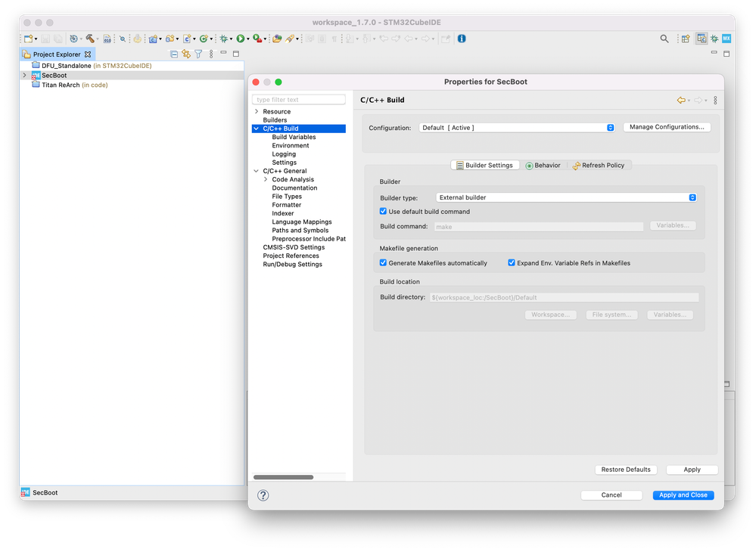Click the Apply button
Image resolution: width=756 pixels, height=552 pixels.
(692, 470)
